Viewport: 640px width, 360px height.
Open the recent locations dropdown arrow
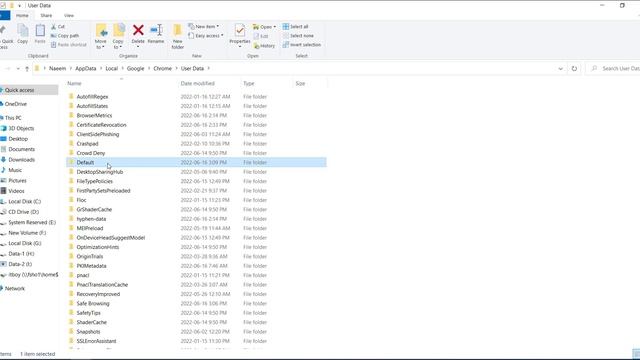click(18, 69)
